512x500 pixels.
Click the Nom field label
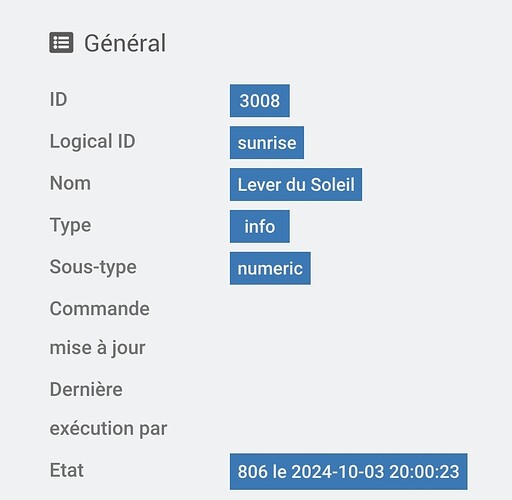click(70, 183)
